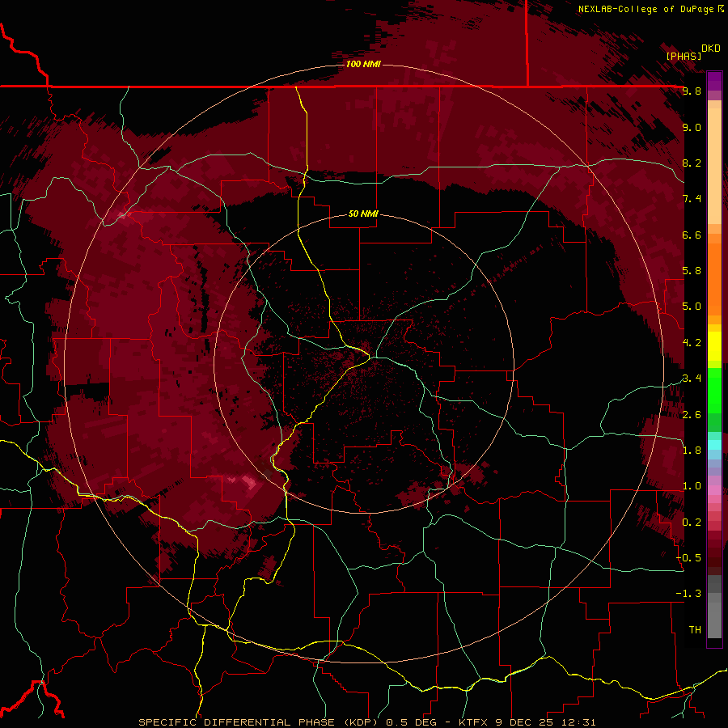Click the 5.8 legend value
Screen dimensions: 728x728
tap(692, 271)
